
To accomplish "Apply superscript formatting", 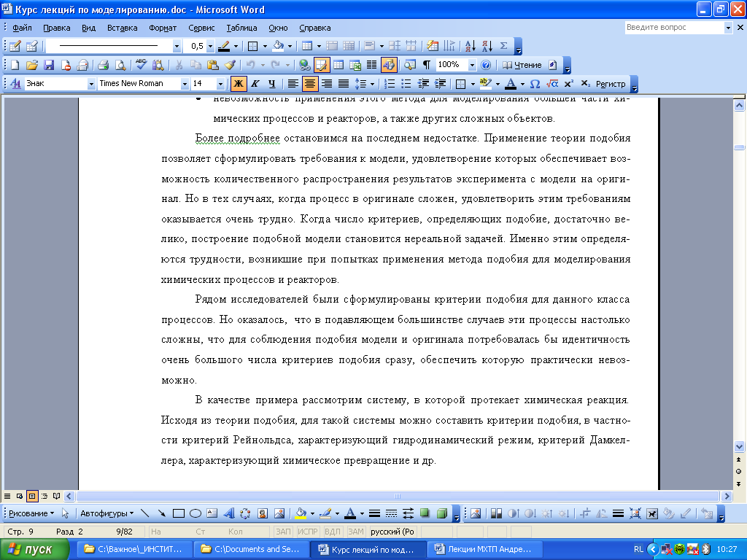I will pos(568,84).
